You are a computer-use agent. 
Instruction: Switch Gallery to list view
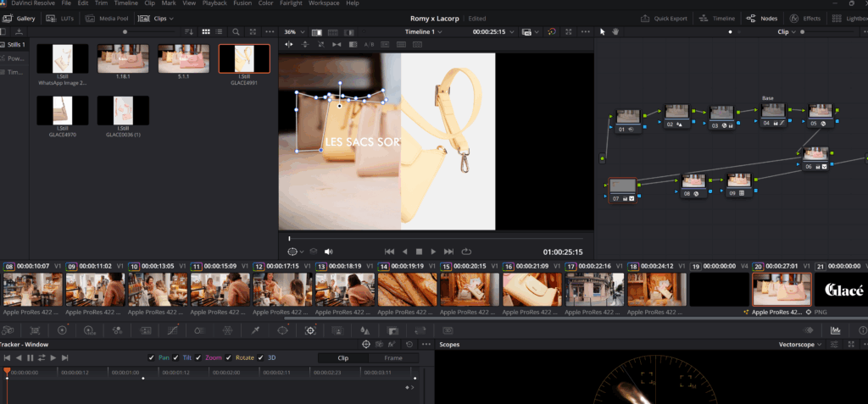(220, 32)
